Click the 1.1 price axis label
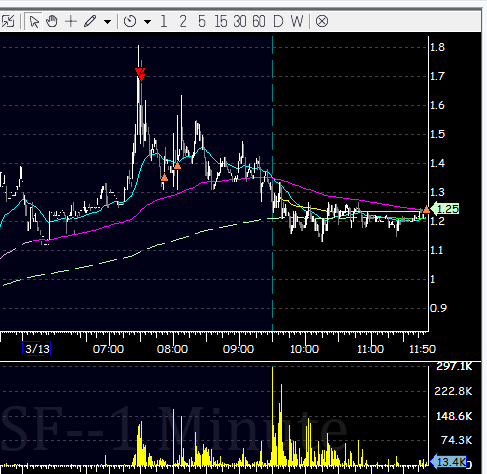 [437, 250]
